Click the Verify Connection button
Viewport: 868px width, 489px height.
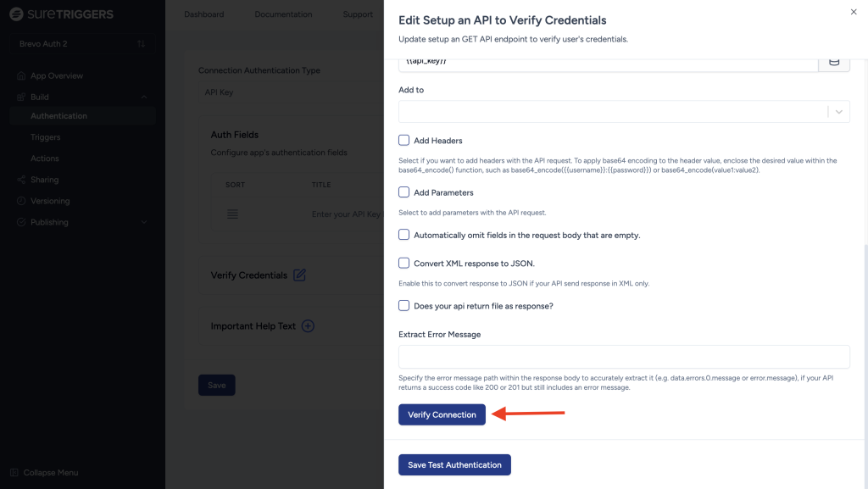pos(442,414)
